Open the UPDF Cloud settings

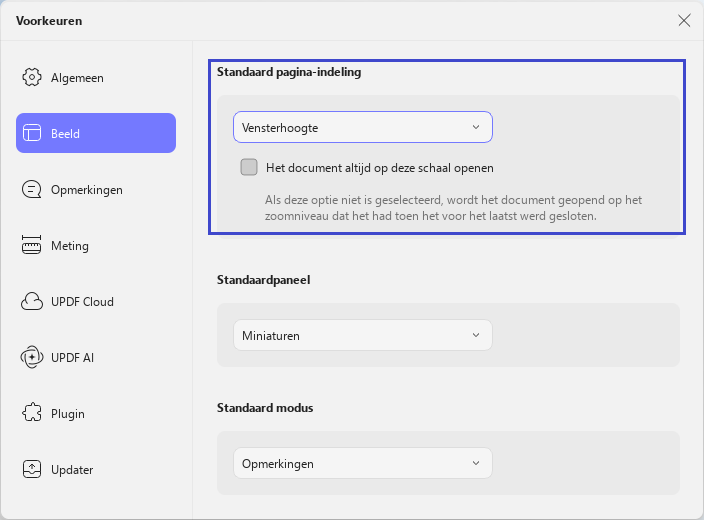[96, 301]
